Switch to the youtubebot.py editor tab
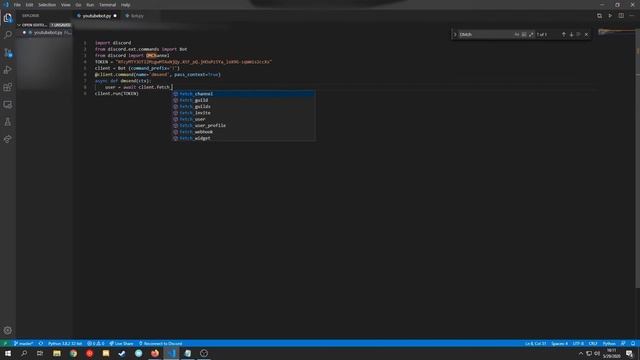 [97, 16]
